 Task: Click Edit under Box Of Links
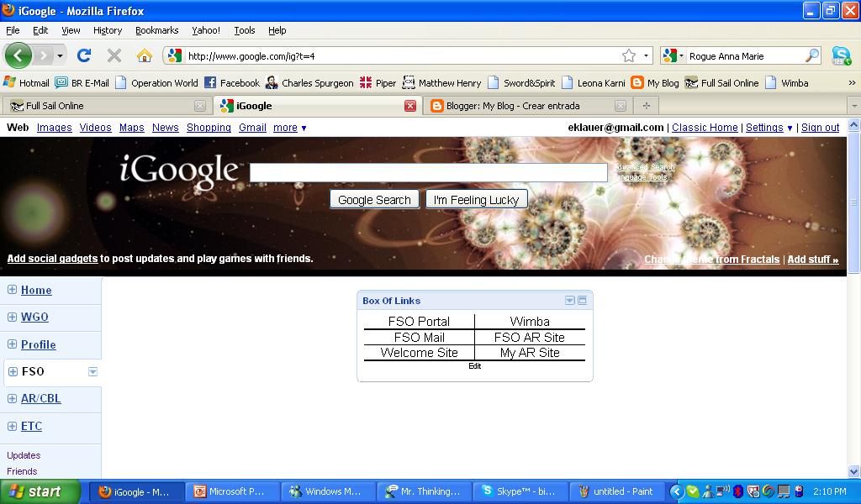[x=475, y=365]
